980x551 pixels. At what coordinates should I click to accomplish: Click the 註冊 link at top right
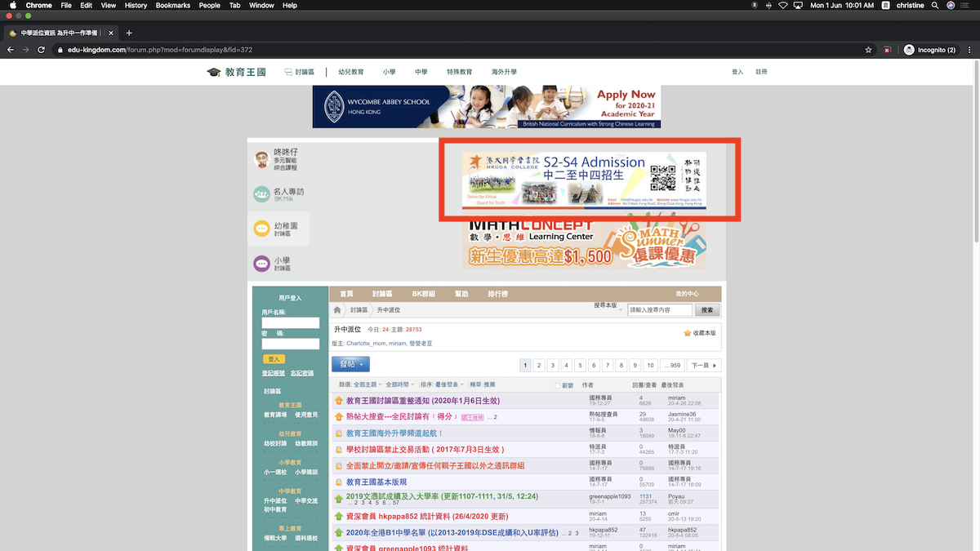pos(761,72)
